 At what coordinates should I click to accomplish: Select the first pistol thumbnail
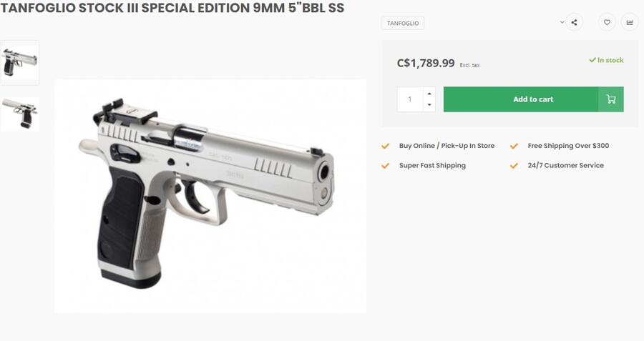(19, 62)
